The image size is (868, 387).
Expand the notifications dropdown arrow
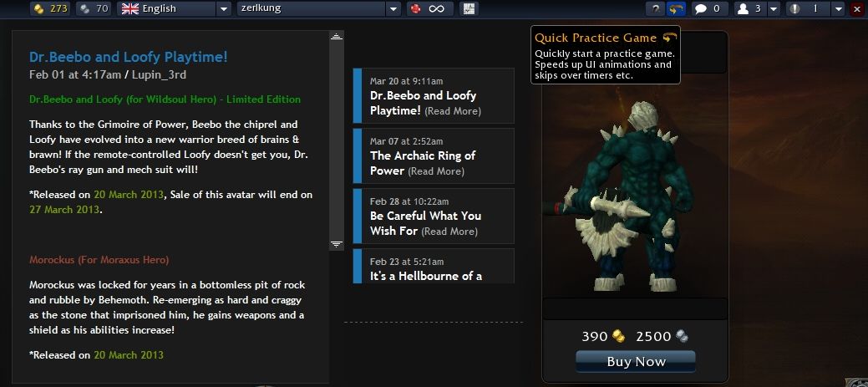click(839, 9)
